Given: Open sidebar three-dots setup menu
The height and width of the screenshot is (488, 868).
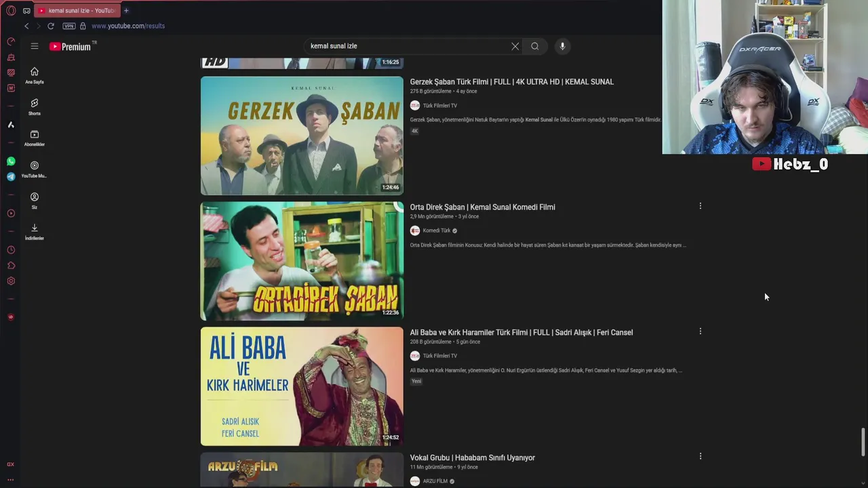Looking at the screenshot, I should click(10, 479).
